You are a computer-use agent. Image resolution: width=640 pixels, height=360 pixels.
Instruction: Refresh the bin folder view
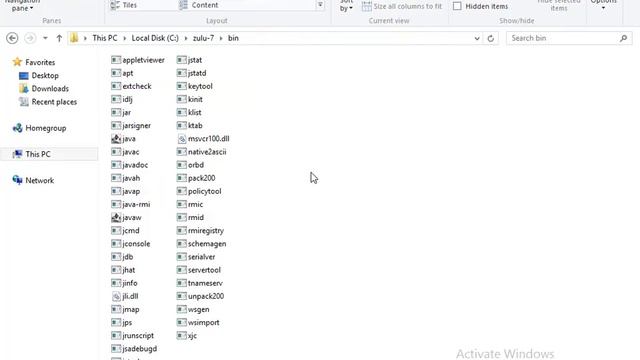[491, 38]
